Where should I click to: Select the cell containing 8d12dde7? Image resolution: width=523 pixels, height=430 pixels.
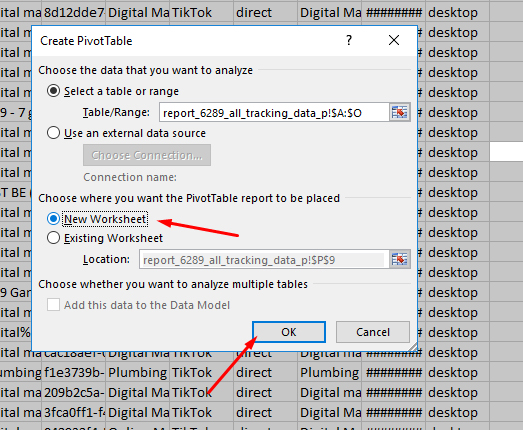click(74, 13)
